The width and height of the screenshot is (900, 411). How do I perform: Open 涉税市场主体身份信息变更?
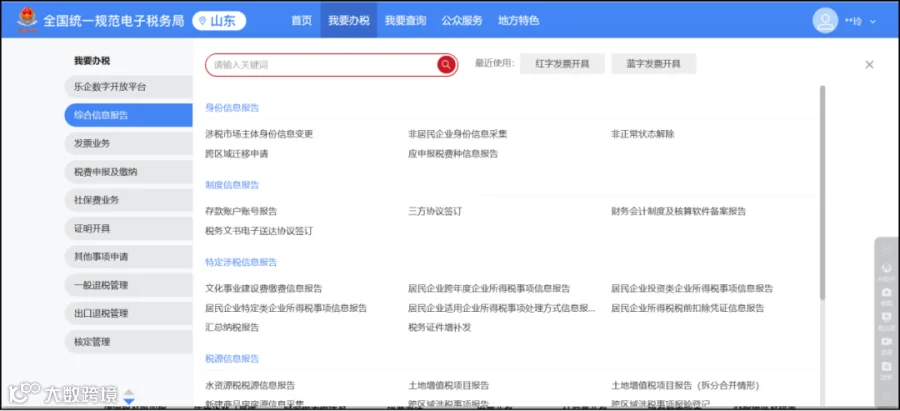(x=259, y=134)
